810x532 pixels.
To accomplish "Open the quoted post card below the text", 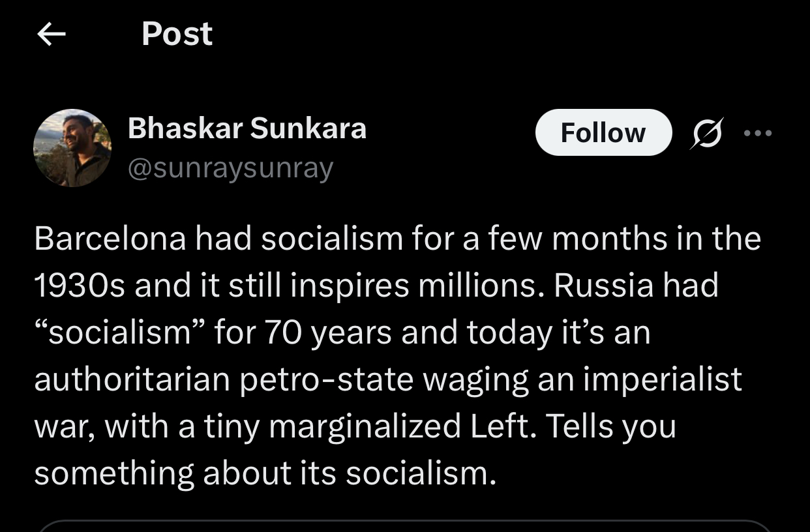I will tap(404, 526).
